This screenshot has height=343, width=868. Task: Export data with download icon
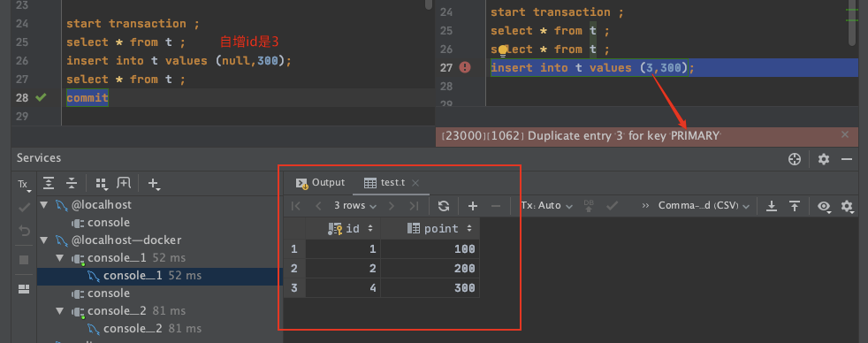(771, 206)
